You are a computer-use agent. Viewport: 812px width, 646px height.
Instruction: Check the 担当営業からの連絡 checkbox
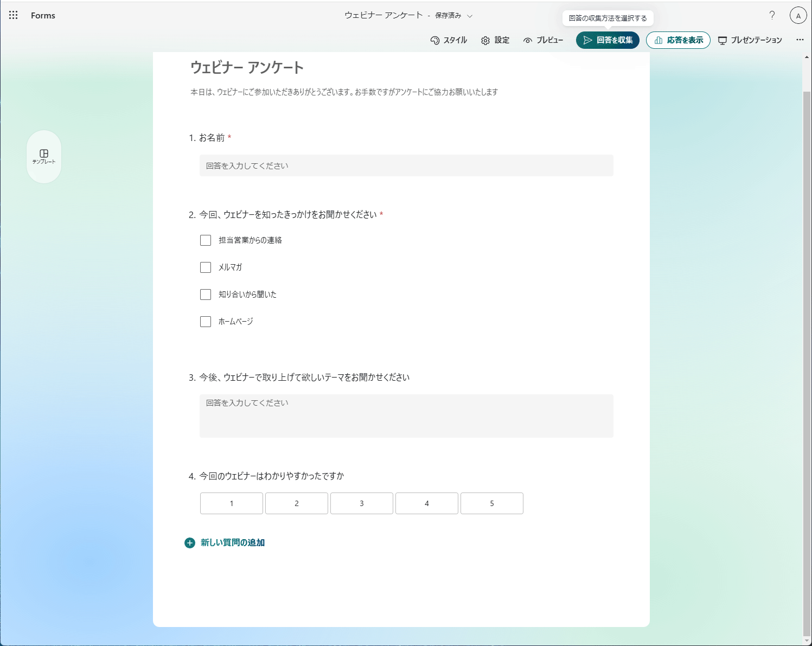206,240
